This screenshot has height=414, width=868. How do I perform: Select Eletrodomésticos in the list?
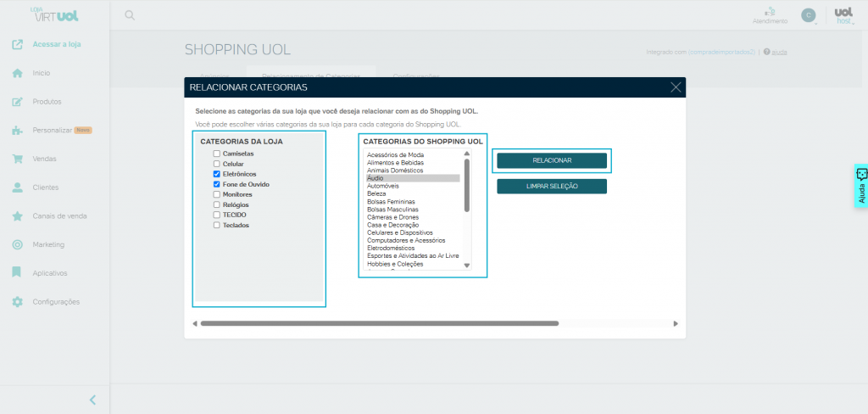413,249
